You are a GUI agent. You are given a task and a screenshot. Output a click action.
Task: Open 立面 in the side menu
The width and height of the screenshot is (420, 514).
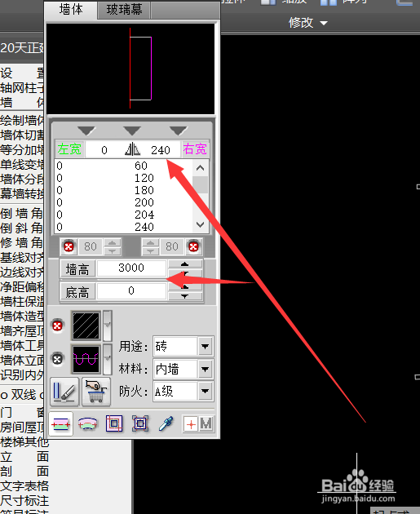[x=24, y=457]
